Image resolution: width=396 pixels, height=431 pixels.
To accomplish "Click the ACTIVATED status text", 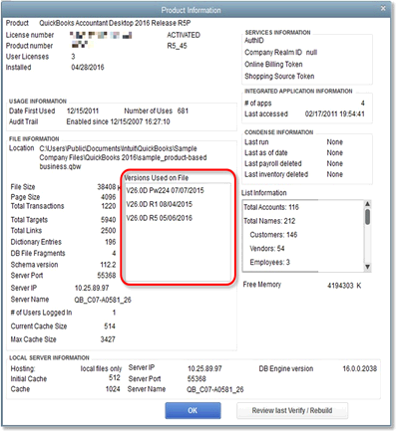I will (x=183, y=35).
